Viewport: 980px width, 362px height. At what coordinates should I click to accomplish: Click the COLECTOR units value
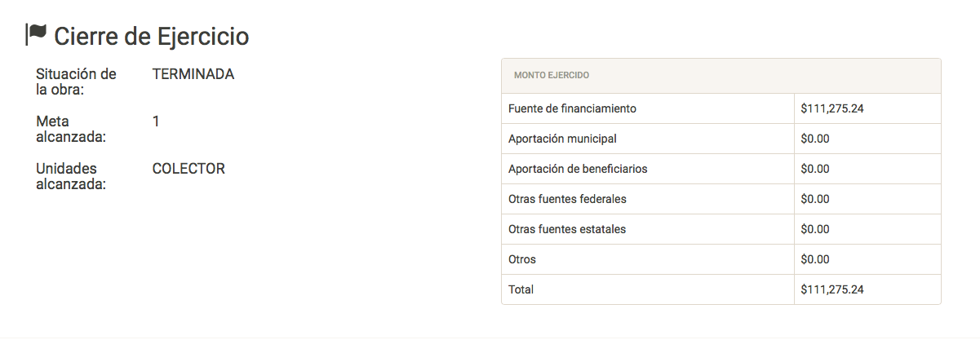point(188,169)
